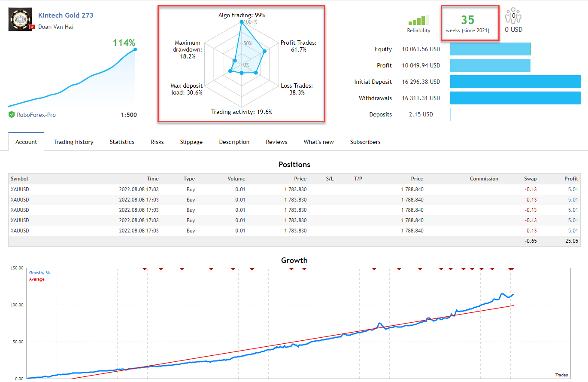Click the 50.00 axis label on Growth chart
Viewport: 588px width, 382px height.
[18, 342]
